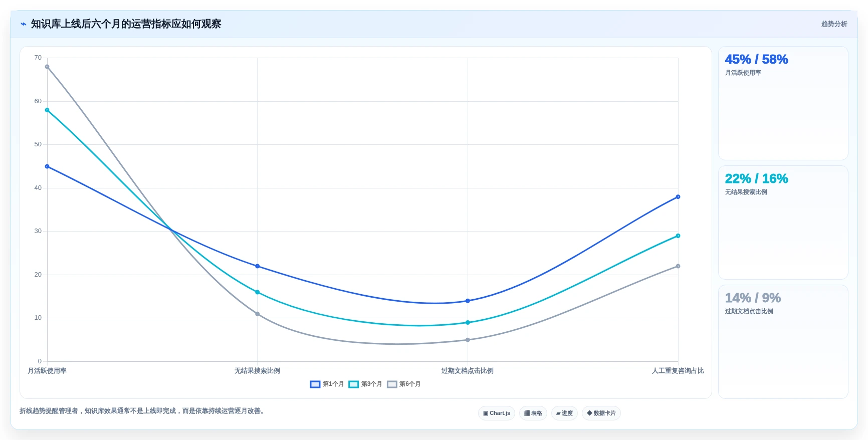Click the chart title 知识库上线后六个月的运营指标应如何观察
The height and width of the screenshot is (440, 868).
(126, 24)
